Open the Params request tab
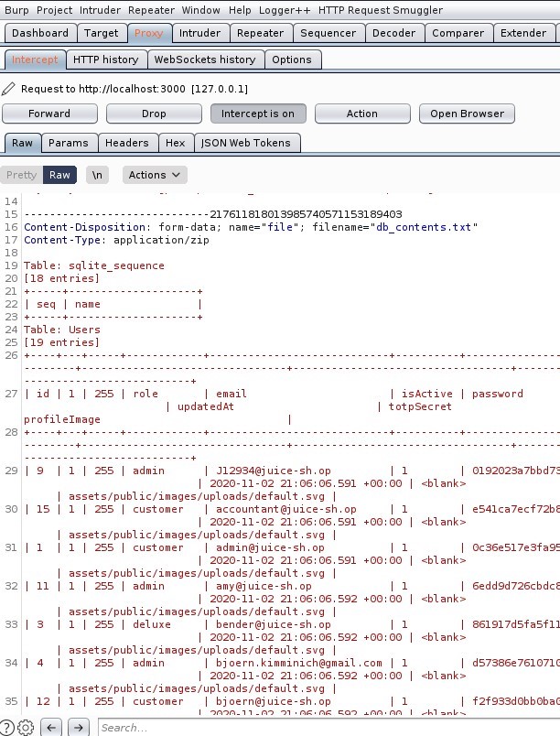 click(69, 143)
